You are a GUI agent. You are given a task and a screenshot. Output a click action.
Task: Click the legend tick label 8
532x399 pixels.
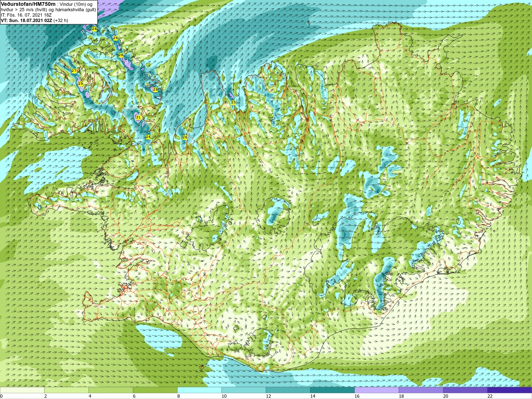coord(179,396)
